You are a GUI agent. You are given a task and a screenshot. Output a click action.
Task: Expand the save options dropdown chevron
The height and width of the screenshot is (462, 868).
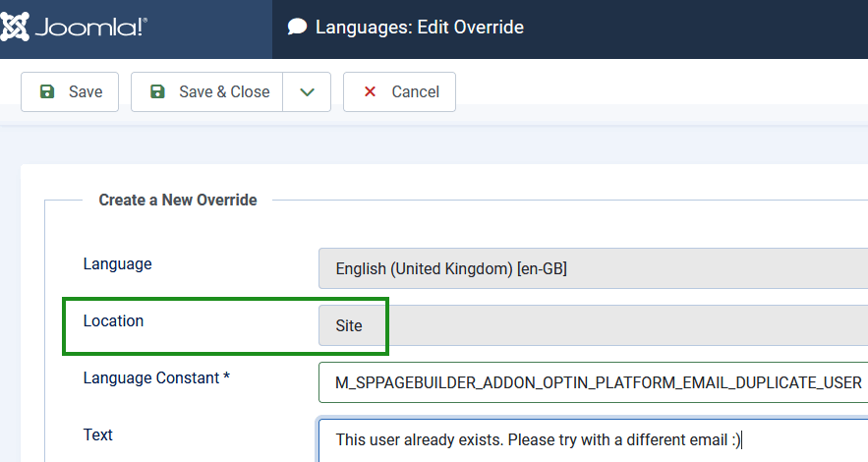point(307,91)
